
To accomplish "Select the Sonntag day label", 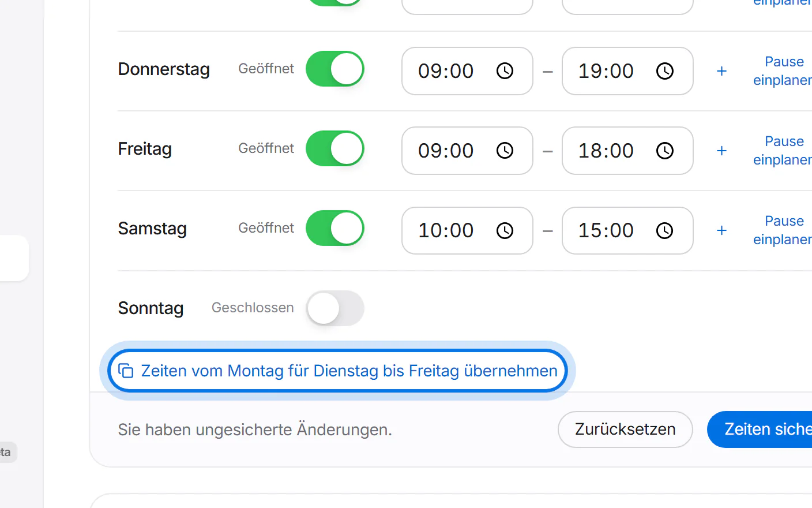I will coord(151,308).
